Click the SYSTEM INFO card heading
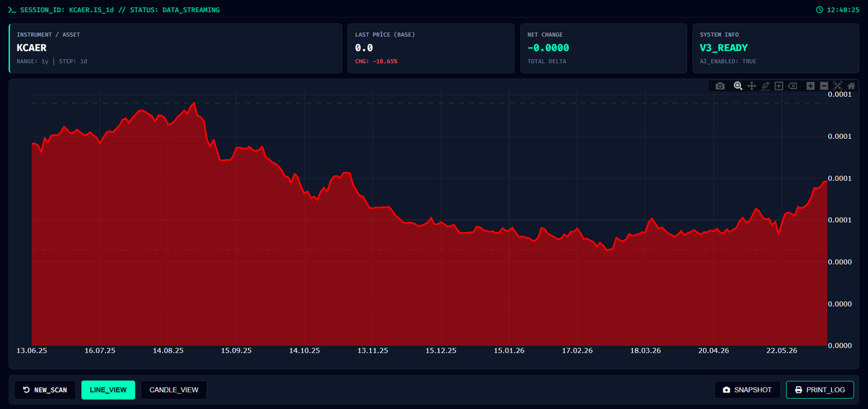Viewport: 868px width, 409px height. tap(719, 35)
